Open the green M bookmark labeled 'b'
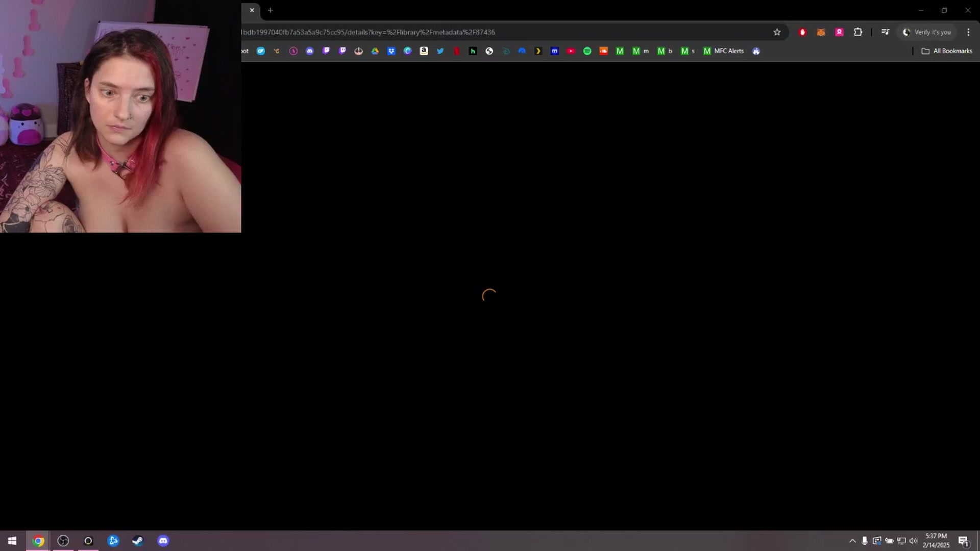Viewport: 980px width, 551px height. pos(665,51)
